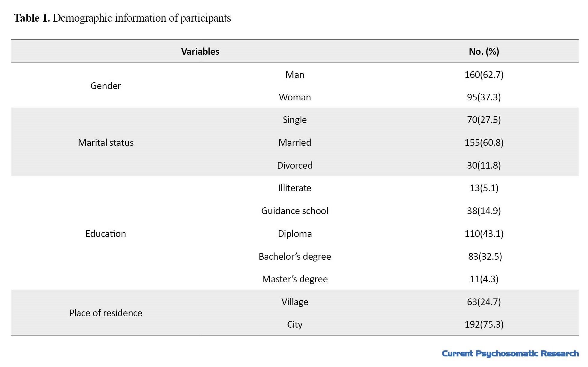
Task: Select the Illiterate cell
Action: coord(295,188)
